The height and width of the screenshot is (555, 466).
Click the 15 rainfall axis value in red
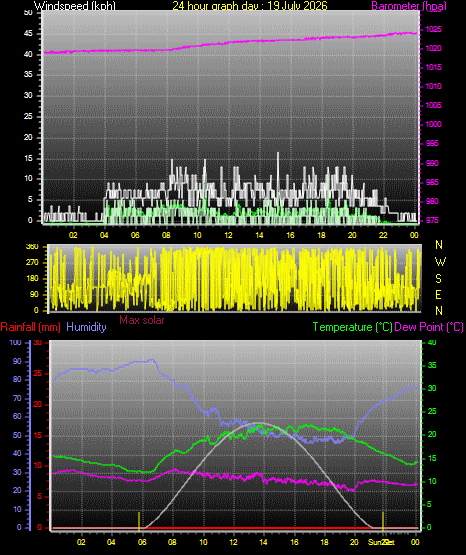pyautogui.click(x=38, y=436)
